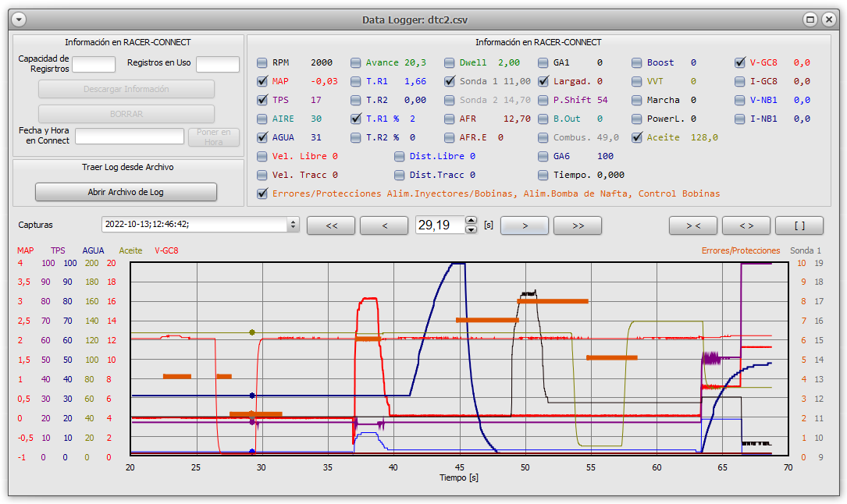Click the Registros en Uso field

click(217, 64)
